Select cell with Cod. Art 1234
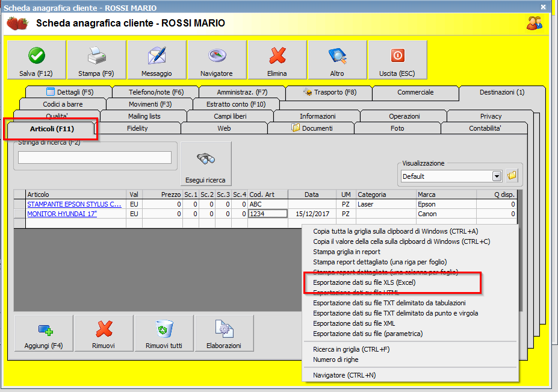This screenshot has height=392, width=558. [x=268, y=214]
